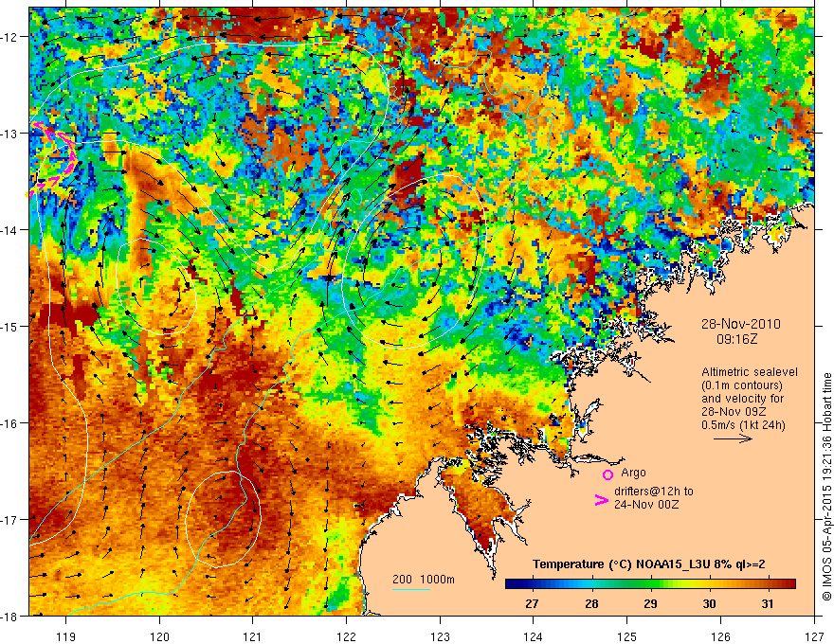Click the "(0.1m contours)" text
This screenshot has width=834, height=644.
pyautogui.click(x=742, y=385)
